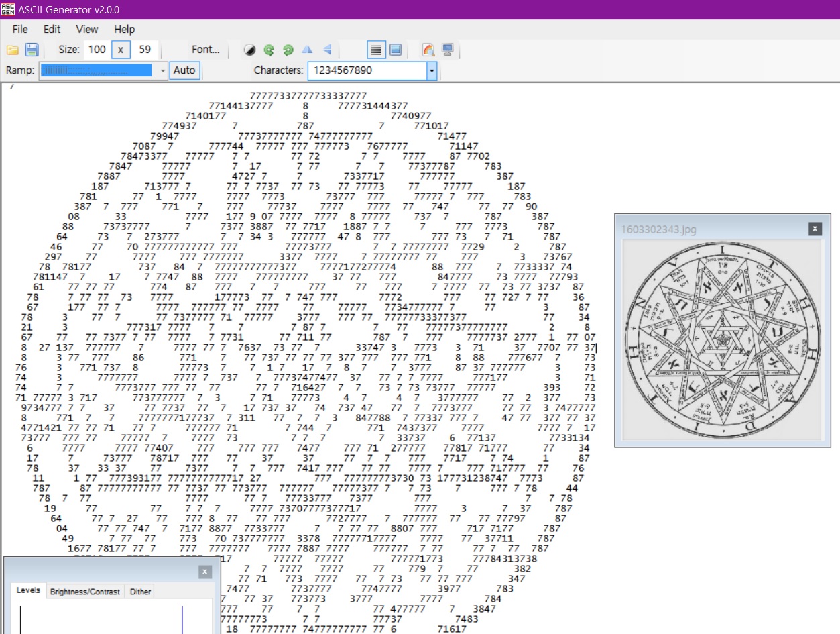Click the Auto ramp button
The height and width of the screenshot is (634, 840).
[184, 70]
